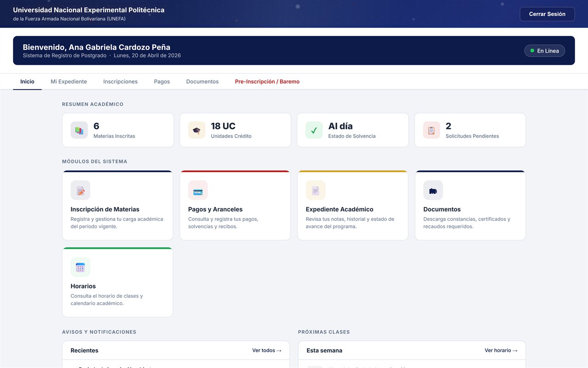Go to the Inicio tab
The height and width of the screenshot is (368, 588).
[27, 81]
